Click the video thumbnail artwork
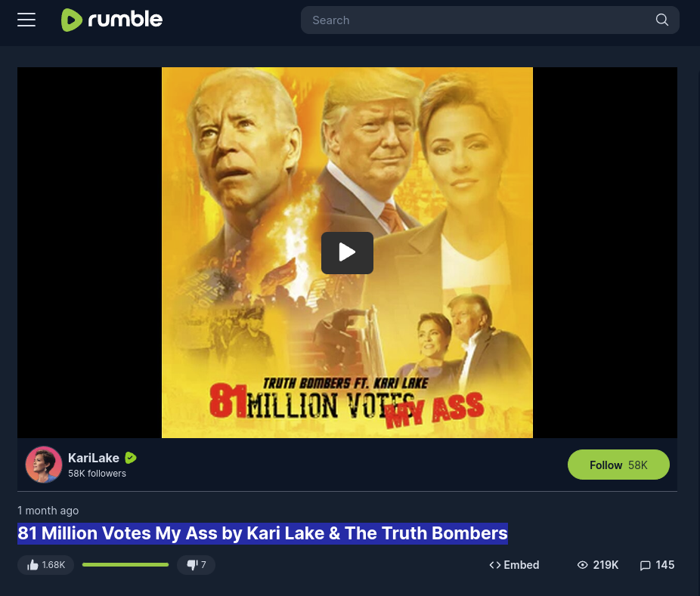The image size is (700, 596). [x=347, y=252]
